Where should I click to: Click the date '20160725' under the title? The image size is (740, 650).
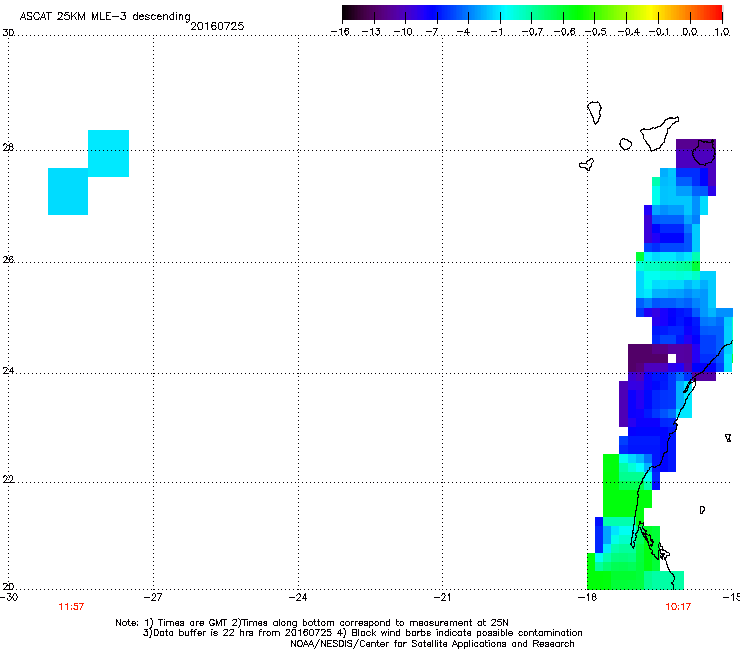pos(217,26)
